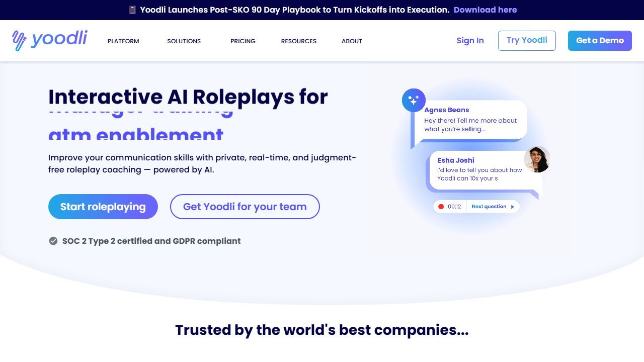
Task: Click the 00:12 recording timer
Action: (x=454, y=207)
